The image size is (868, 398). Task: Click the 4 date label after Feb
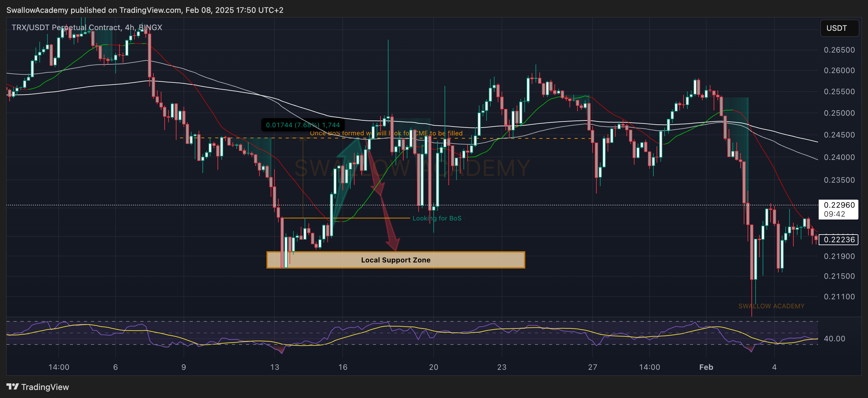pyautogui.click(x=774, y=367)
